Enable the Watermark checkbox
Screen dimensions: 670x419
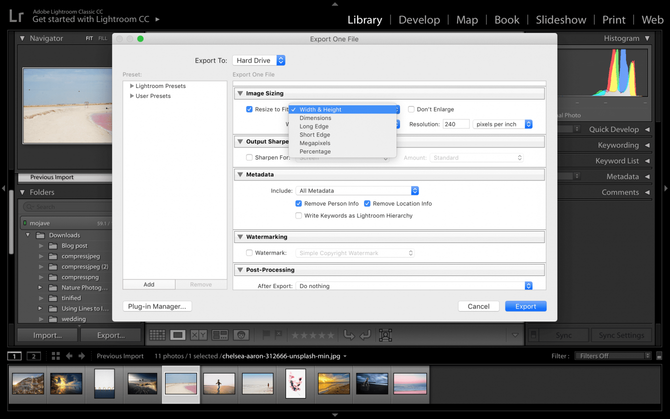(249, 253)
